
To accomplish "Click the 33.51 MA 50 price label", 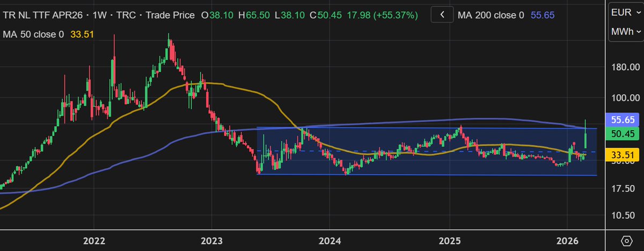I will click(x=623, y=155).
